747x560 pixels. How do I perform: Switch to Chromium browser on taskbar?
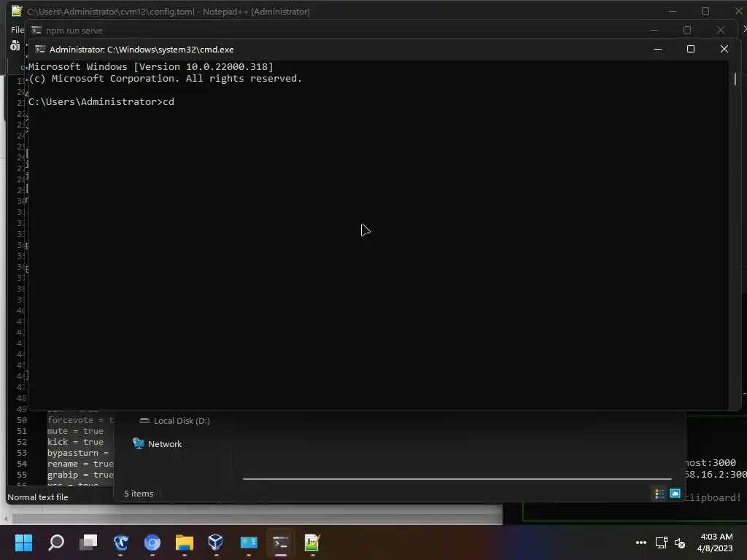pyautogui.click(x=152, y=542)
